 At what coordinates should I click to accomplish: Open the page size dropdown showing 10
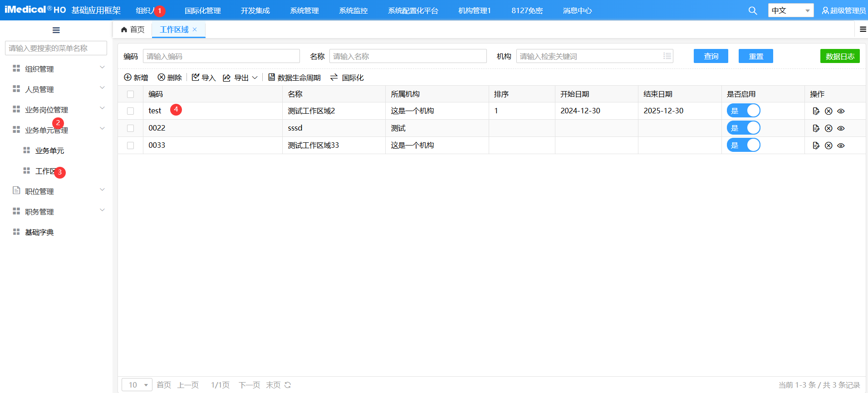(x=137, y=385)
